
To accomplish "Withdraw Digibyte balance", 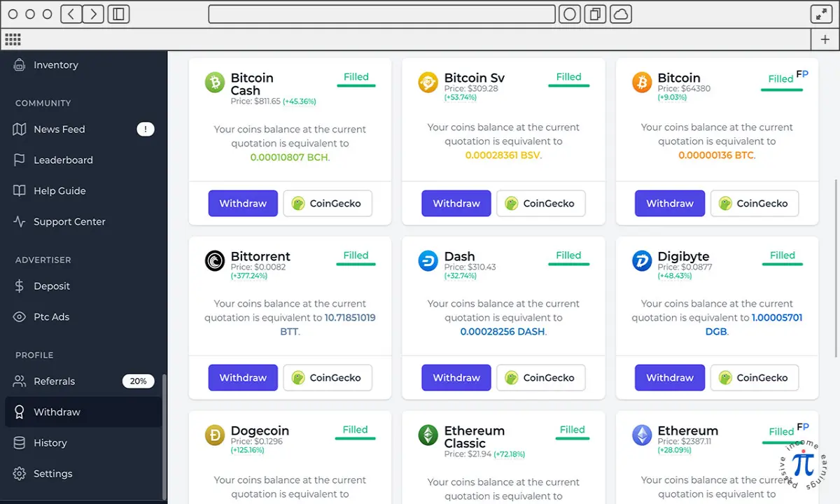I will [x=670, y=377].
